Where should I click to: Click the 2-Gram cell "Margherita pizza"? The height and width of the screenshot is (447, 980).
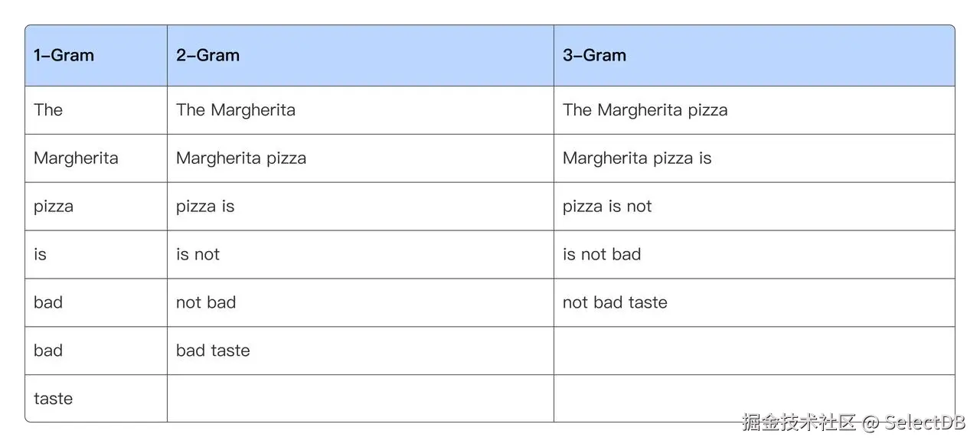click(240, 158)
